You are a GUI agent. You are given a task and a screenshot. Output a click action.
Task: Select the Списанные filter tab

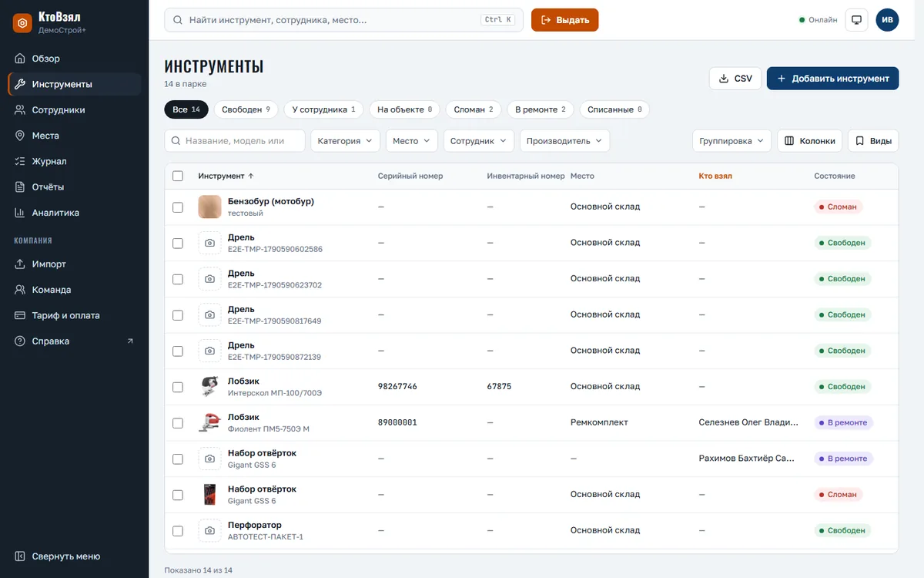coord(614,109)
